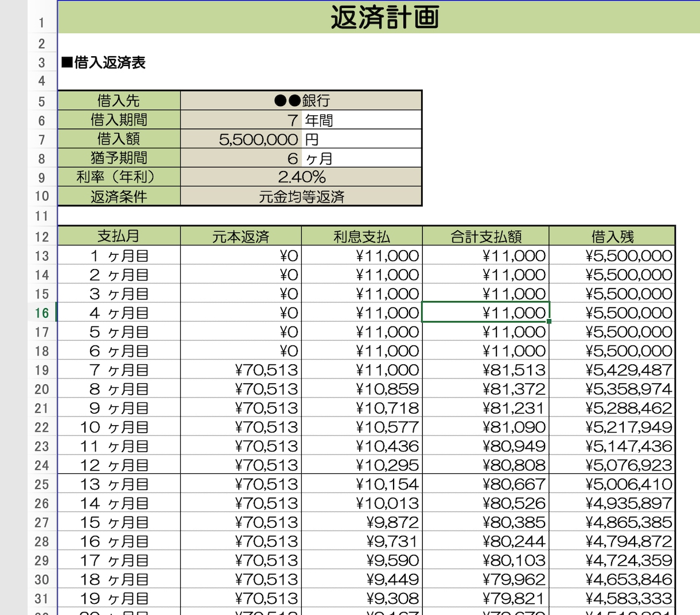Click the 12 ヶ月目 cell
700x615 pixels.
click(x=119, y=465)
